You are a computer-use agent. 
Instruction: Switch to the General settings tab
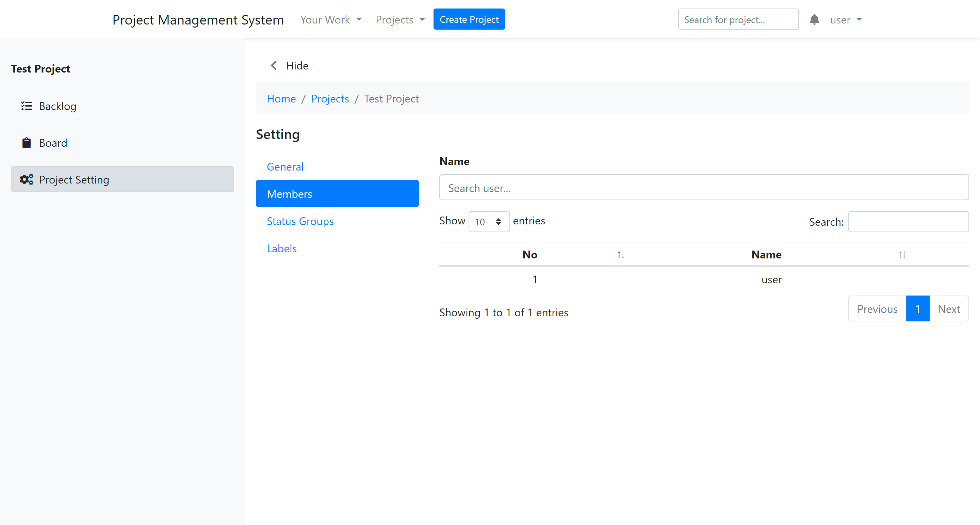point(285,167)
